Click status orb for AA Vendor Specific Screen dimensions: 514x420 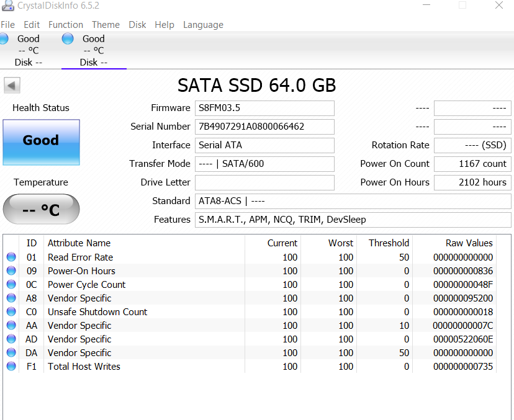(x=11, y=325)
